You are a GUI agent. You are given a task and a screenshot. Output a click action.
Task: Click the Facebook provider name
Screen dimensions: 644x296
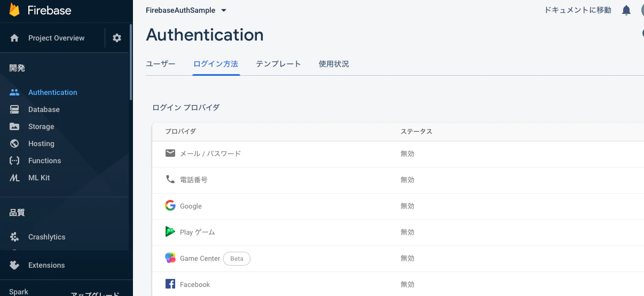pyautogui.click(x=195, y=284)
